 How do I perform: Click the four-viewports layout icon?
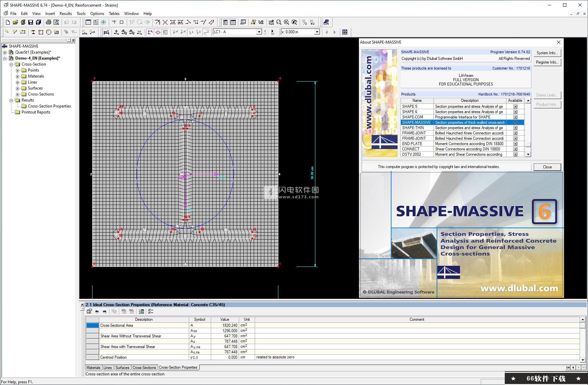click(345, 32)
